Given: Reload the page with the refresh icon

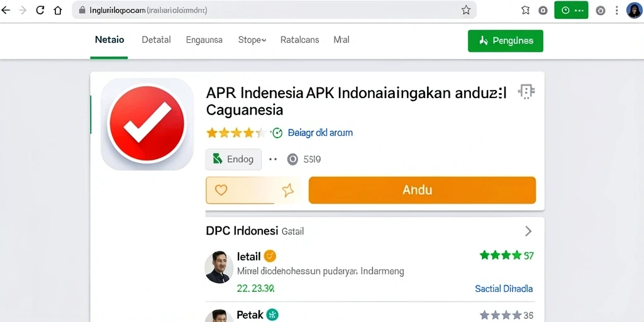Looking at the screenshot, I should tap(40, 10).
